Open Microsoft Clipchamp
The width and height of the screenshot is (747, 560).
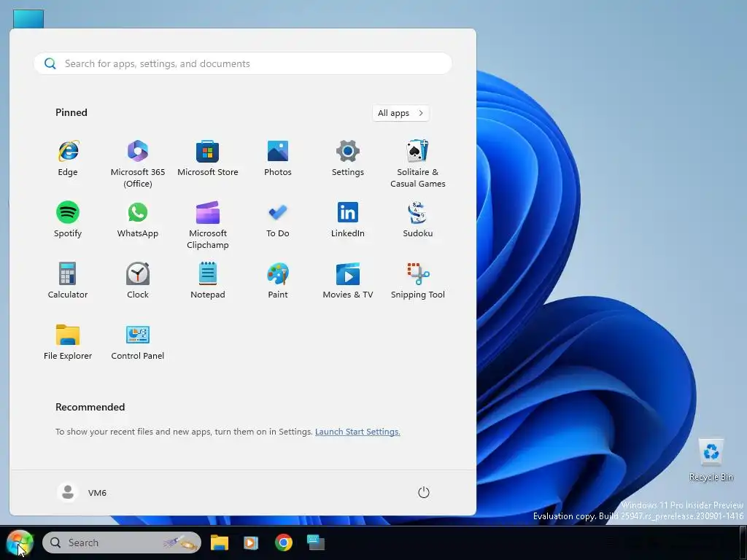point(208,225)
